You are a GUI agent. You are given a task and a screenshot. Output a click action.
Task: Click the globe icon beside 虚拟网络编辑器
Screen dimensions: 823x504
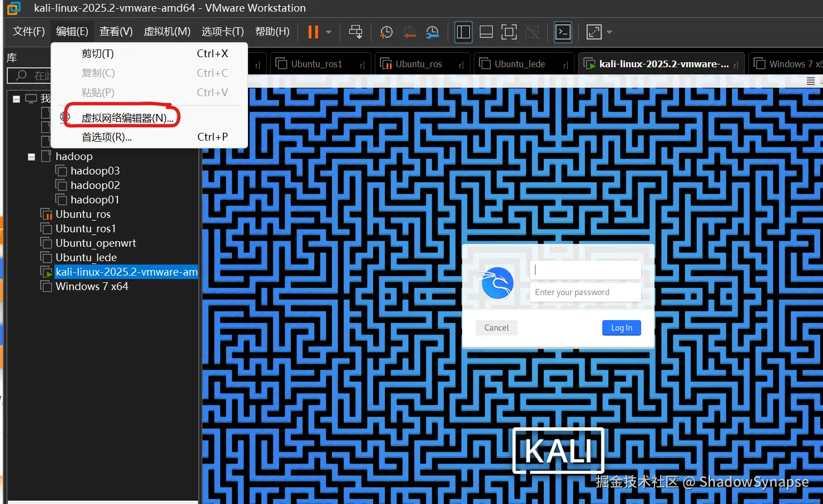(x=65, y=117)
